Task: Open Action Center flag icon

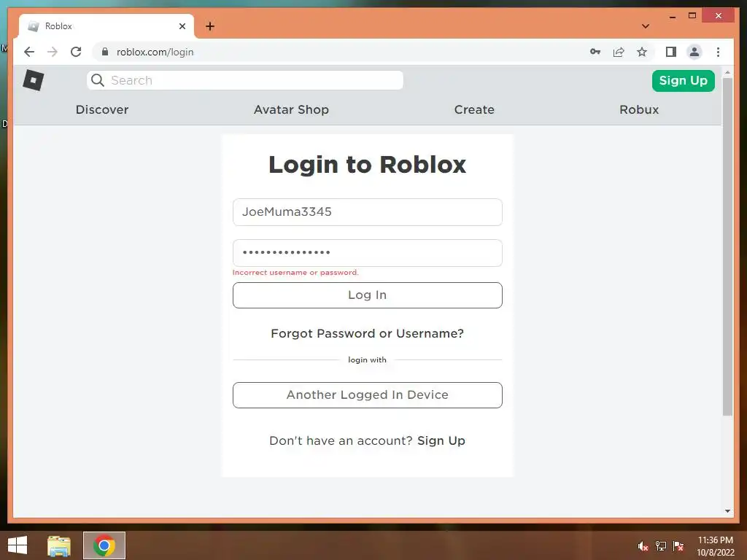Action: coord(678,546)
